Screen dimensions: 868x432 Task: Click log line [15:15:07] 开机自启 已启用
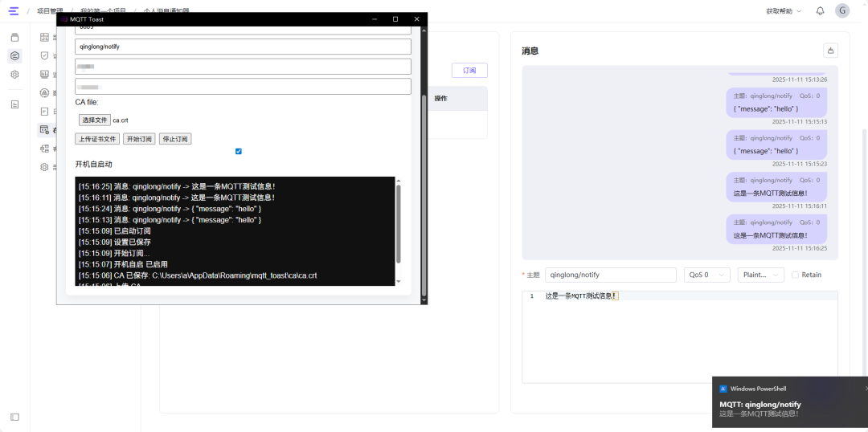pos(123,264)
